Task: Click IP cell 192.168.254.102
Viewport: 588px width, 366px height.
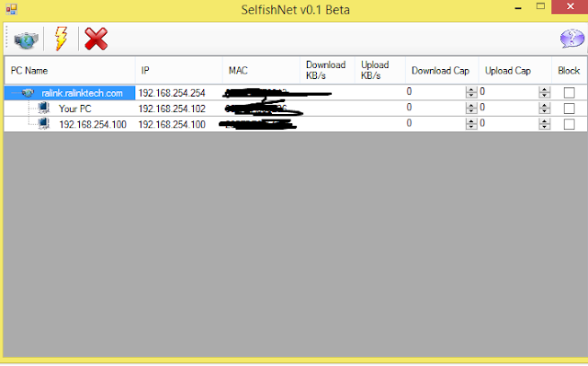Action: click(x=172, y=109)
